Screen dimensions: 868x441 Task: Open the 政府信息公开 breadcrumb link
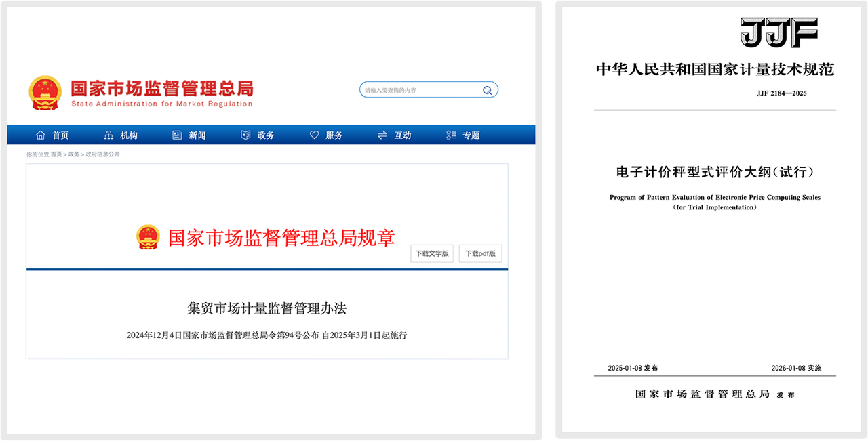[x=101, y=154]
